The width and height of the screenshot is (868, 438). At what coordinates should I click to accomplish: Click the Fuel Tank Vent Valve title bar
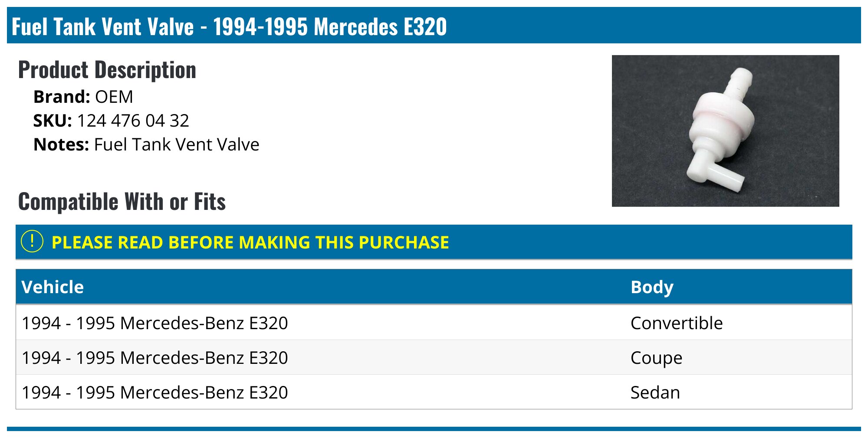tap(229, 26)
